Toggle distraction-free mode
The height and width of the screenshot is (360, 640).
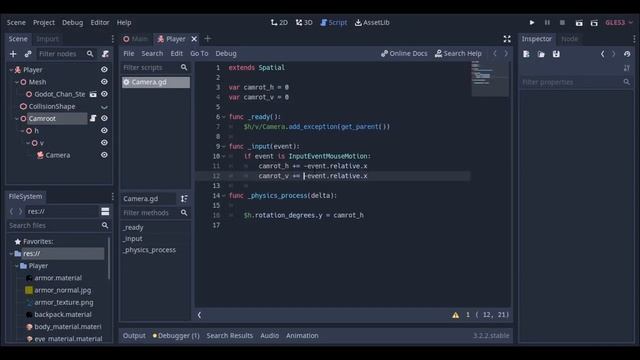click(x=507, y=39)
